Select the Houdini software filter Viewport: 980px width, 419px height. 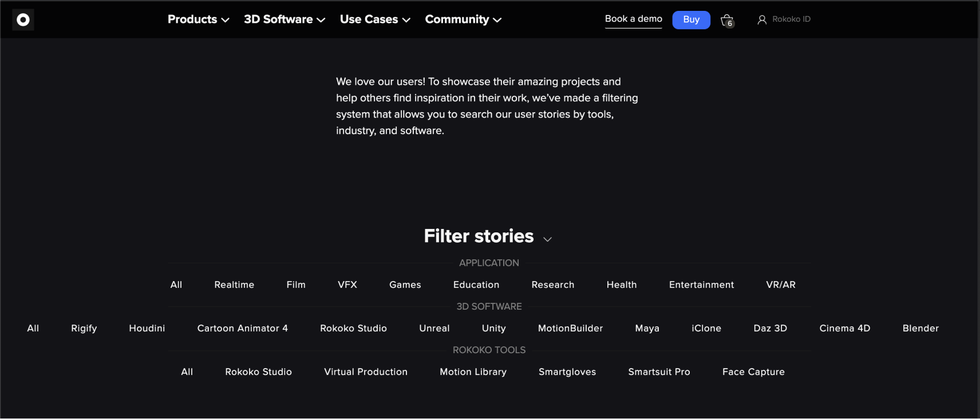click(x=147, y=329)
